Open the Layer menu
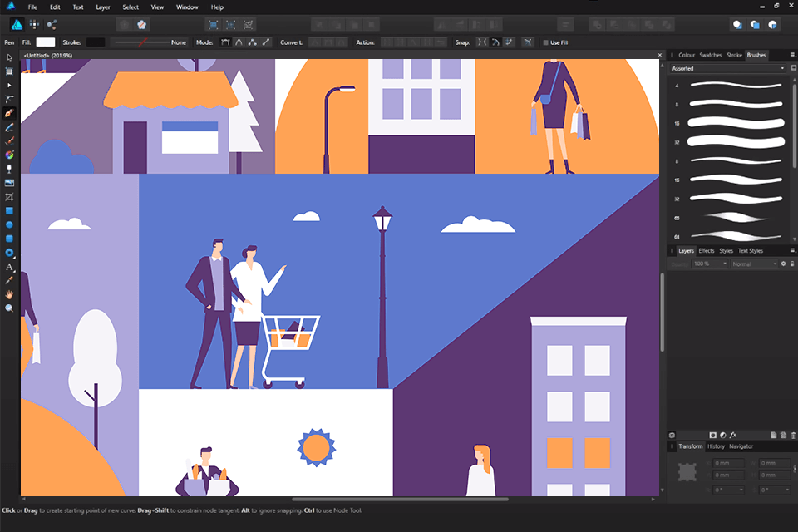 (103, 7)
